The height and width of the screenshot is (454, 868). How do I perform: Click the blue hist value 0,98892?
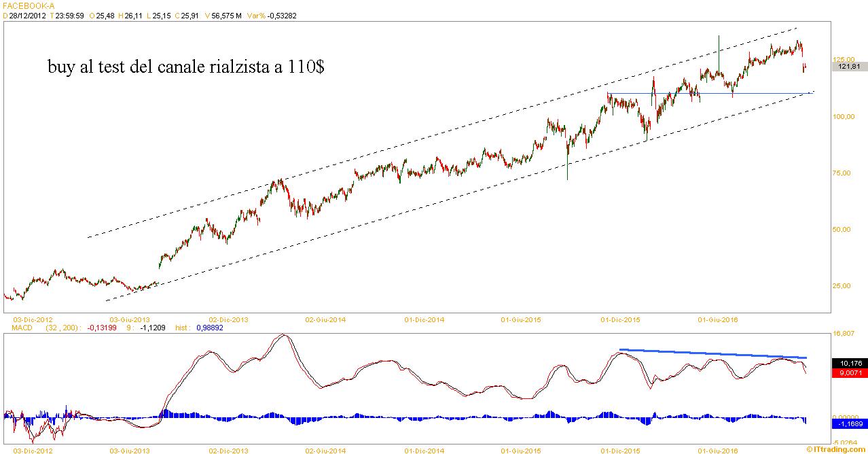209,327
